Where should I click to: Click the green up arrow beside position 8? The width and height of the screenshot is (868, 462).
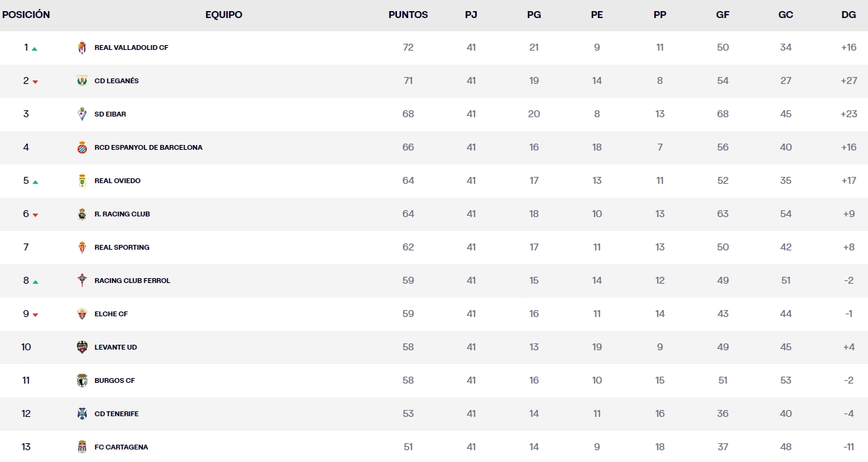(x=37, y=281)
